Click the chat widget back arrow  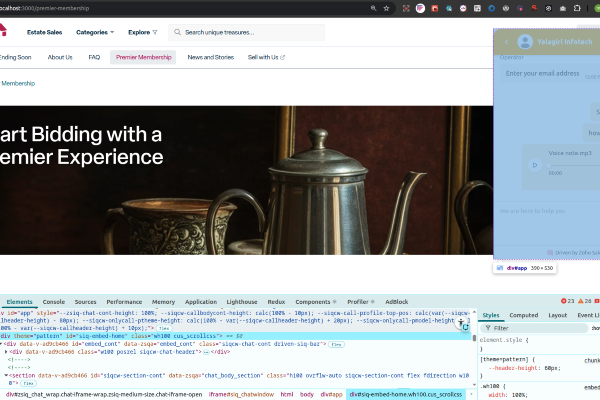(x=506, y=42)
